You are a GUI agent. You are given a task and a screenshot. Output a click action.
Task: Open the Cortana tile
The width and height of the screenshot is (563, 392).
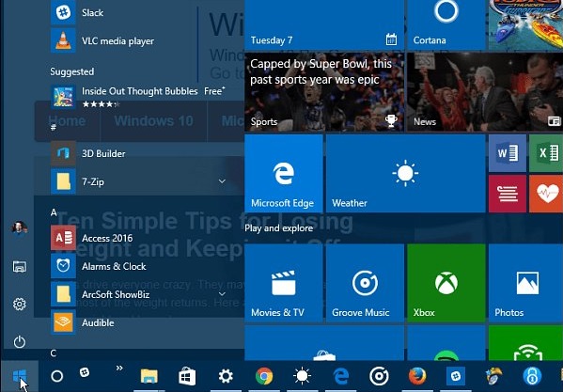(x=446, y=24)
